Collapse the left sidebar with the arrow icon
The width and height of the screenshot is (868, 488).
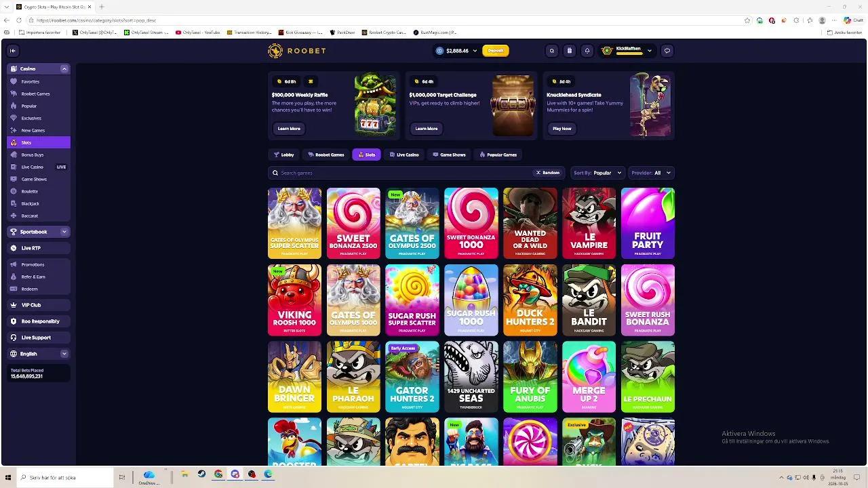12,50
